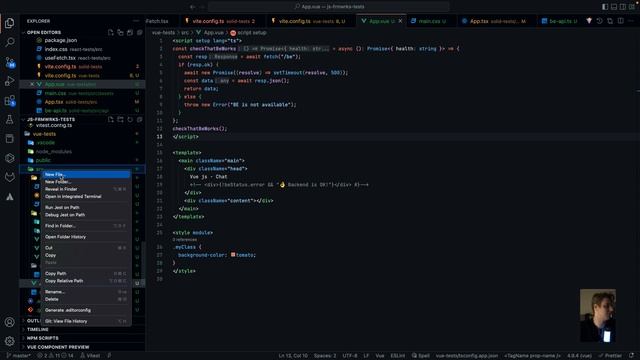Toggle panel layout icon in title bar
This screenshot has height=360, width=640.
[614, 7]
